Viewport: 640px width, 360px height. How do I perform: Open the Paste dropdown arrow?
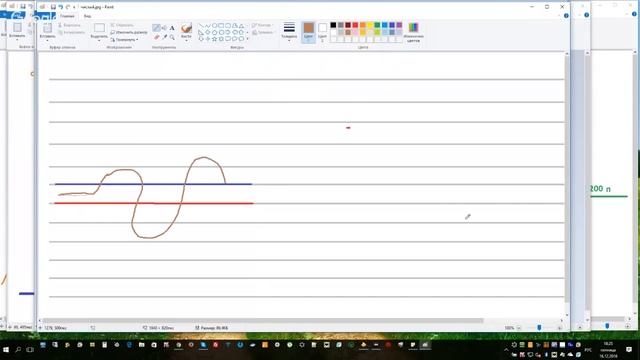click(47, 40)
